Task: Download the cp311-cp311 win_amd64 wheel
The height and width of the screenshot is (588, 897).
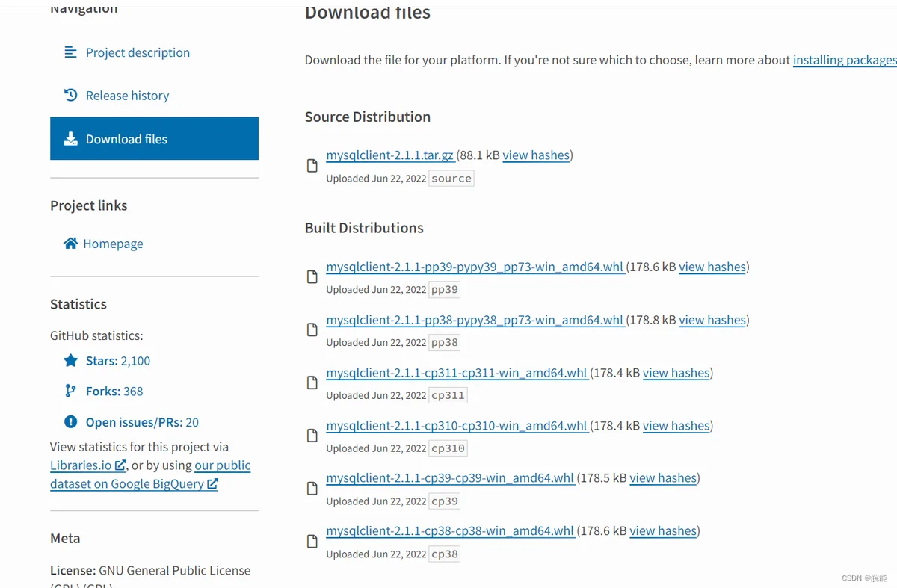Action: pyautogui.click(x=457, y=373)
